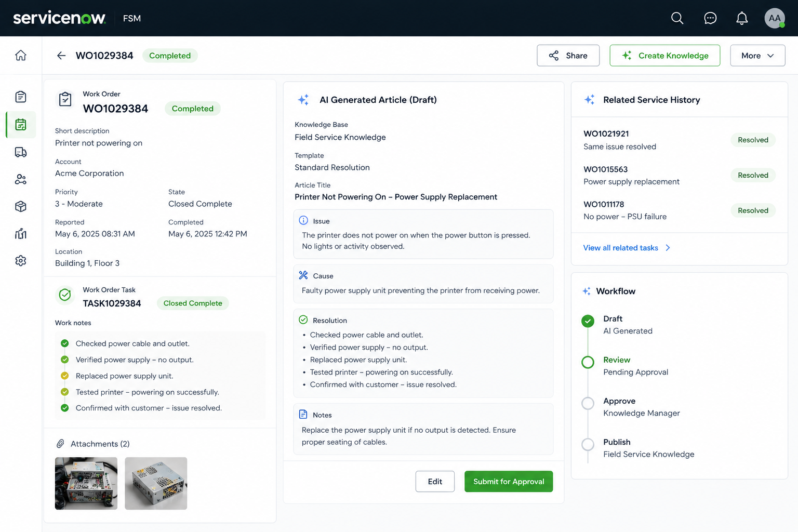798x532 pixels.
Task: Click the Issue info icon
Action: pos(303,220)
